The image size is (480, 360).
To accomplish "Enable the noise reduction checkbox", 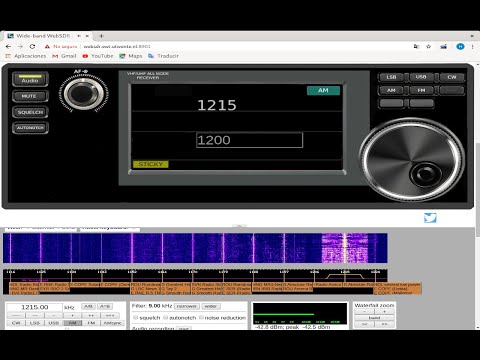I will [201, 318].
